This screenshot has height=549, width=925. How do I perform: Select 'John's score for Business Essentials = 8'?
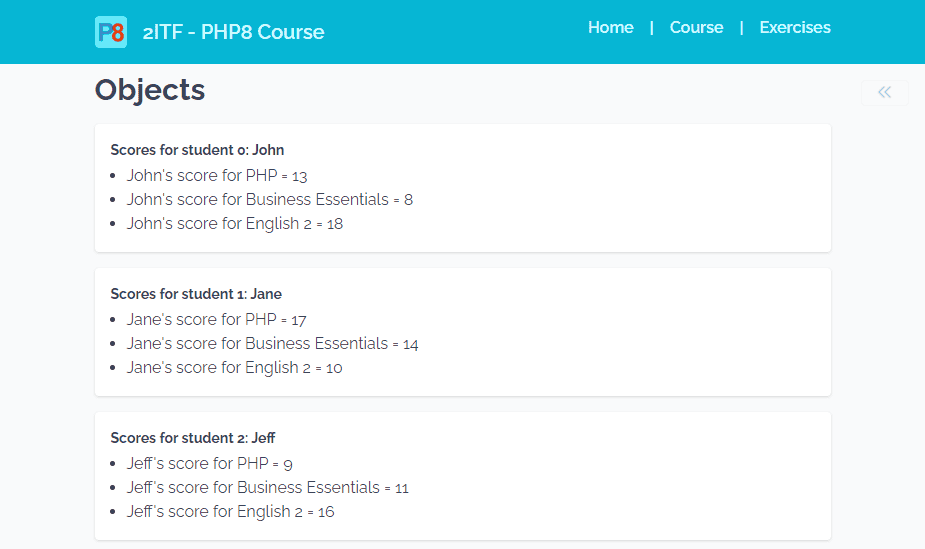(x=270, y=200)
